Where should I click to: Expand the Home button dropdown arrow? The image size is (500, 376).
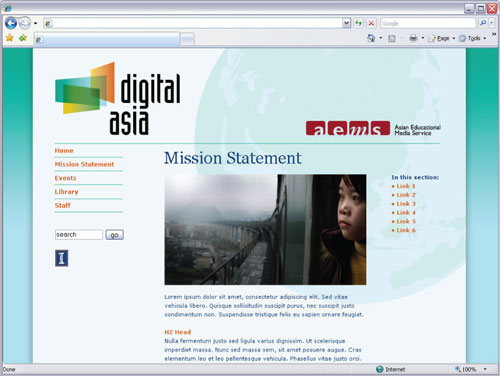[x=381, y=38]
